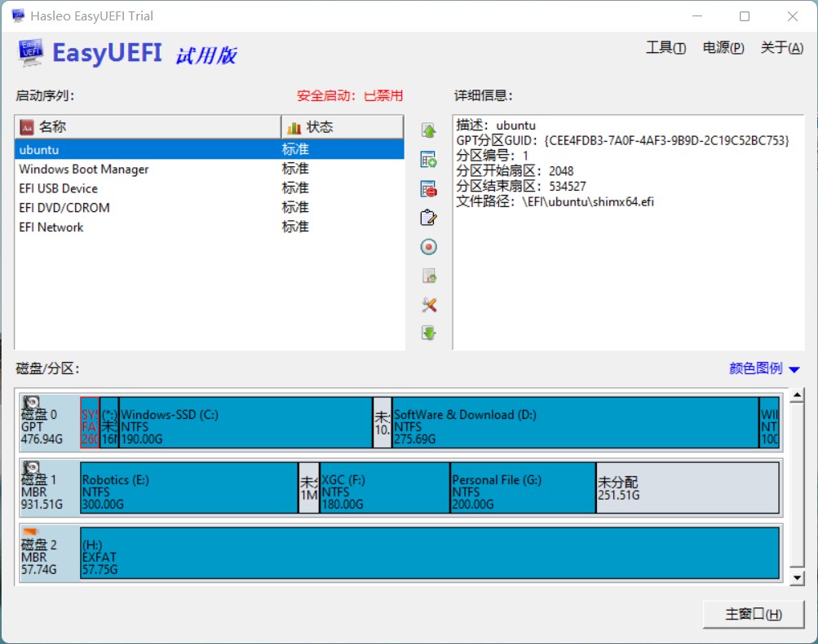Select the XGC (F:) partition
This screenshot has width=818, height=644.
tap(385, 487)
